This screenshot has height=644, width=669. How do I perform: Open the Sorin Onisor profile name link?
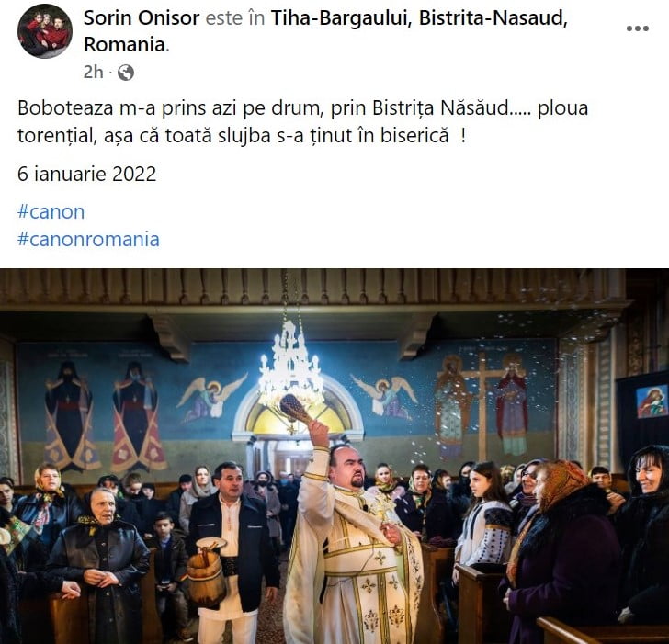click(142, 18)
